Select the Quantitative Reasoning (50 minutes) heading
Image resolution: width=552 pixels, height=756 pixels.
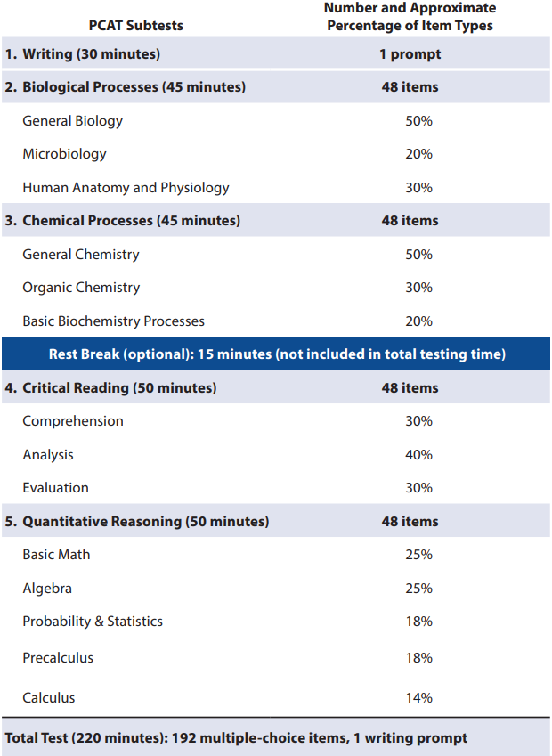[x=137, y=521]
